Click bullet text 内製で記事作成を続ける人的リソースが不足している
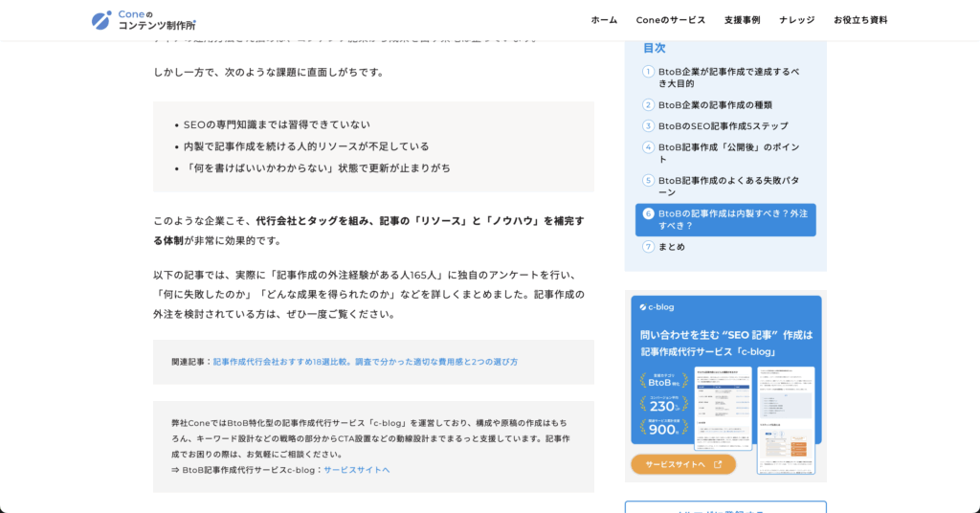Viewport: 980px width, 513px height. click(306, 146)
